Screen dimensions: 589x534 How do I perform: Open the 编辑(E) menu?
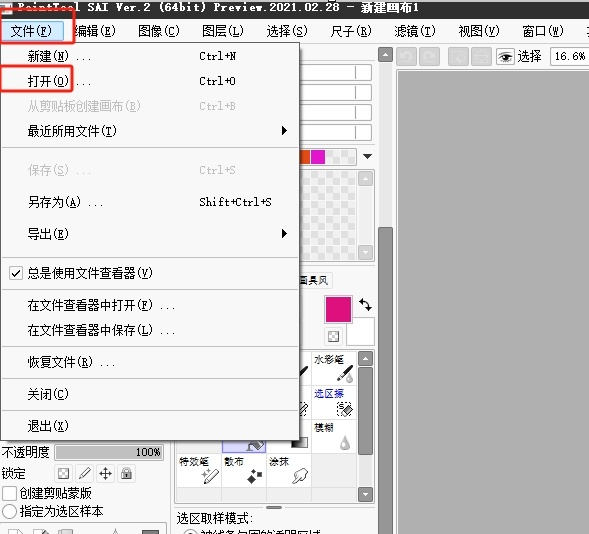[95, 31]
